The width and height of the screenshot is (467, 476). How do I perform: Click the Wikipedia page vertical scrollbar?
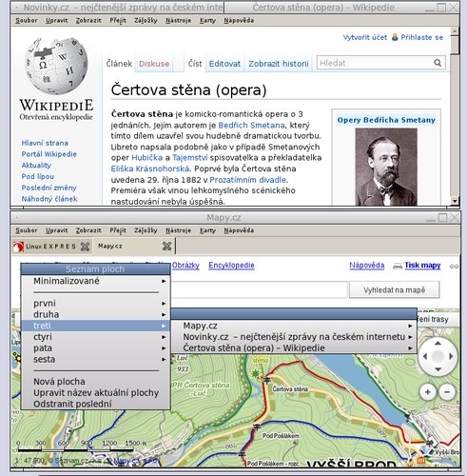(455, 116)
